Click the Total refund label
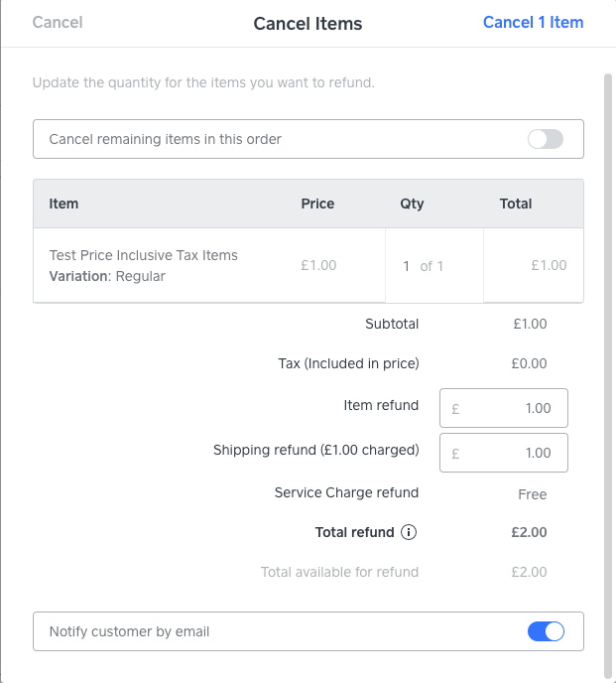The width and height of the screenshot is (616, 683). [x=354, y=532]
